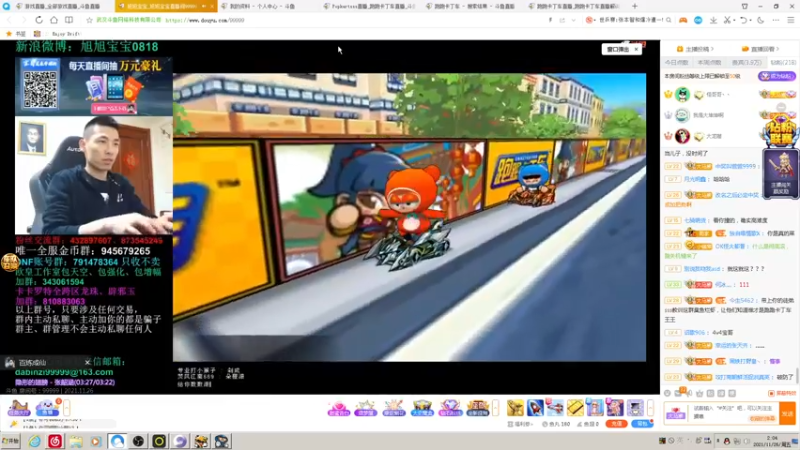Screen dimensions: 800x450
Task: Click the browser search box
Action: [629, 20]
